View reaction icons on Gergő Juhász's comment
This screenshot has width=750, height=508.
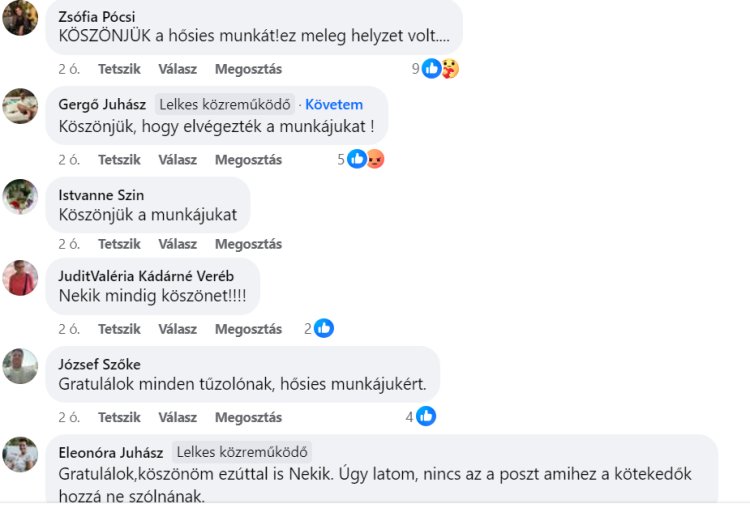click(365, 159)
